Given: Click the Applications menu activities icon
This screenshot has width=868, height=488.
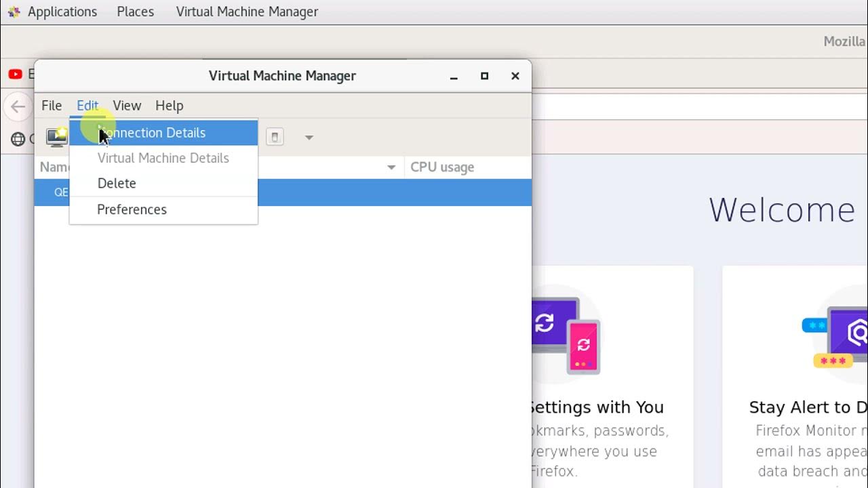Looking at the screenshot, I should 14,12.
